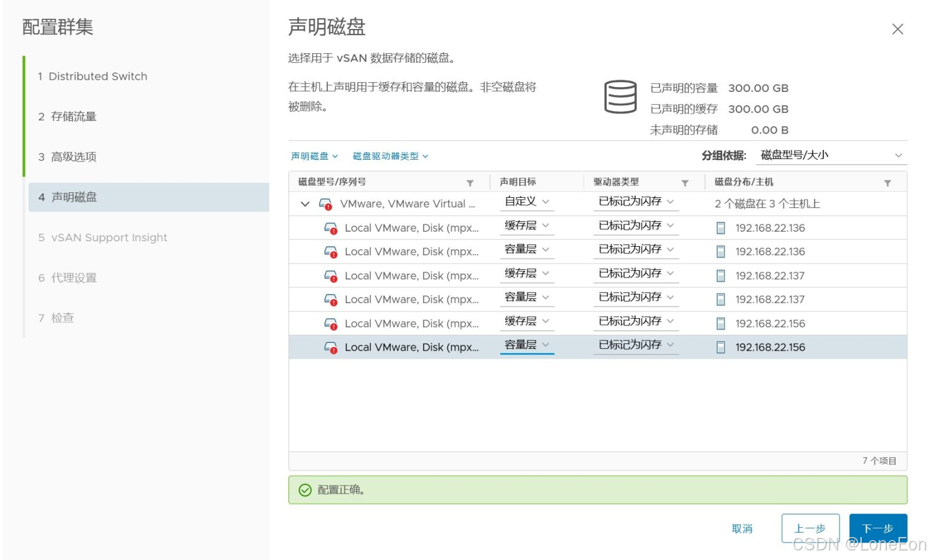Screen dimensions: 929x560
Task: Open drive type dropdown in highlighted 192.168.22.156 row
Action: pos(636,345)
